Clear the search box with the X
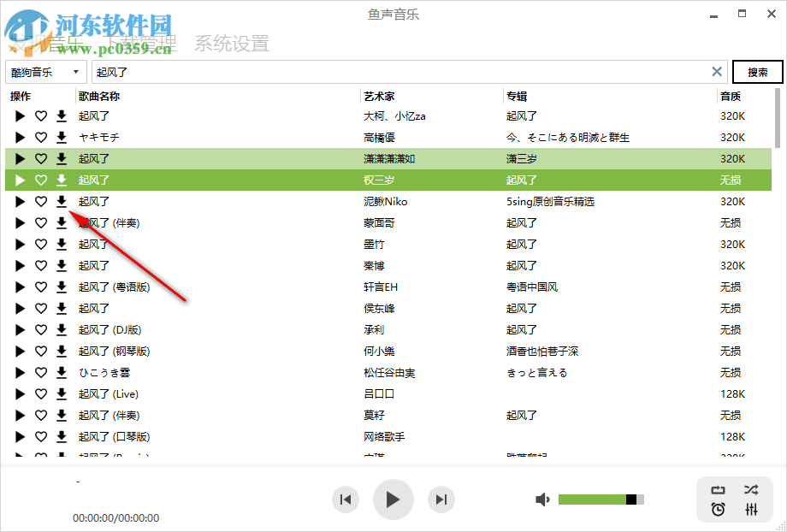787x532 pixels. click(x=716, y=72)
